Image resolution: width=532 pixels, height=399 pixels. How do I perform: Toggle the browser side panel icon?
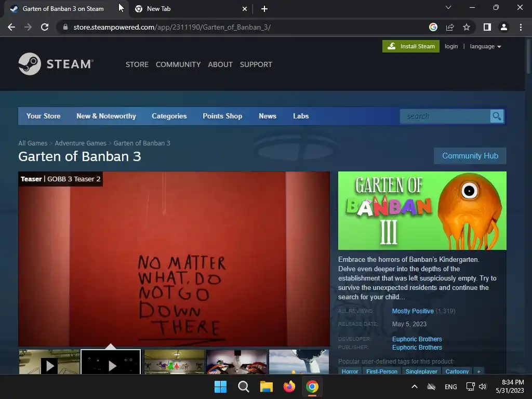point(487,27)
